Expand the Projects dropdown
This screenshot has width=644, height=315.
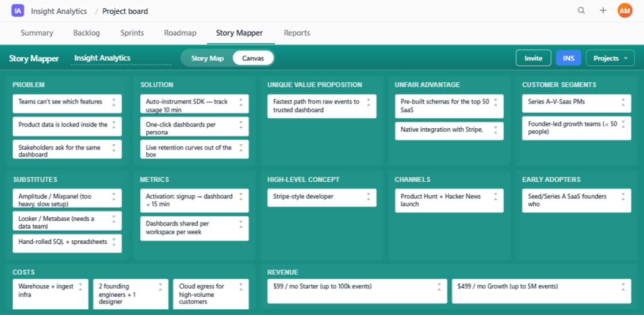[610, 58]
